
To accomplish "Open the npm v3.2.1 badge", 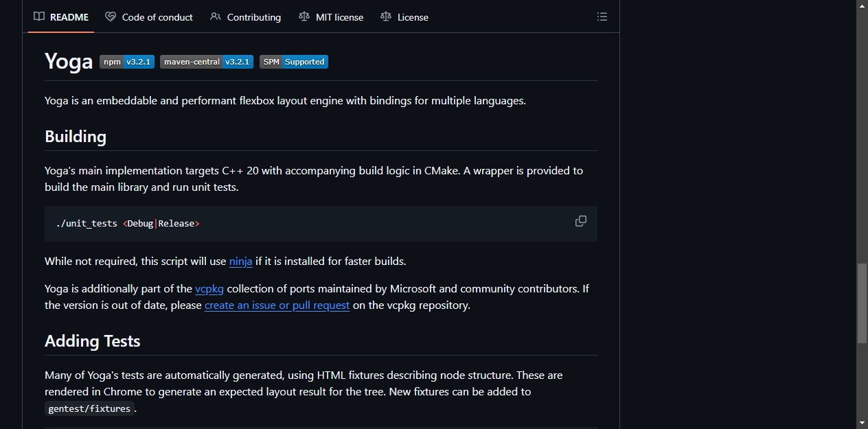I will pos(127,62).
